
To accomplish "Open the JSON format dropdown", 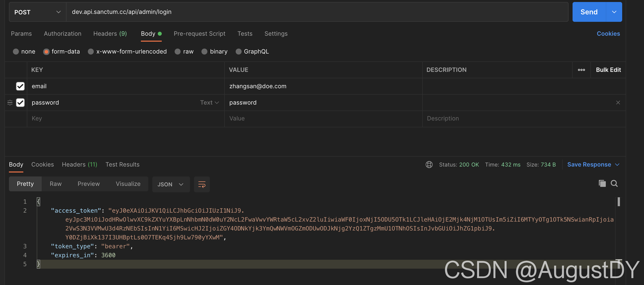I will [171, 184].
